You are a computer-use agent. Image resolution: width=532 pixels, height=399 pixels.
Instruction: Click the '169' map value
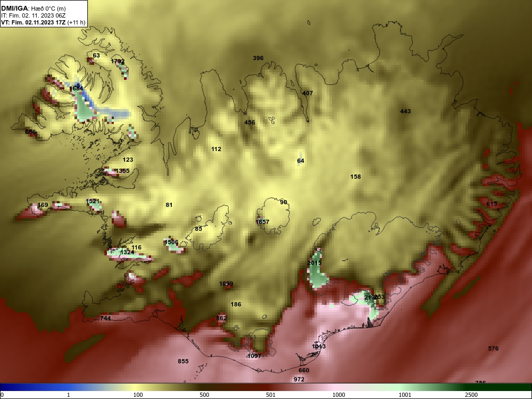tap(43, 205)
